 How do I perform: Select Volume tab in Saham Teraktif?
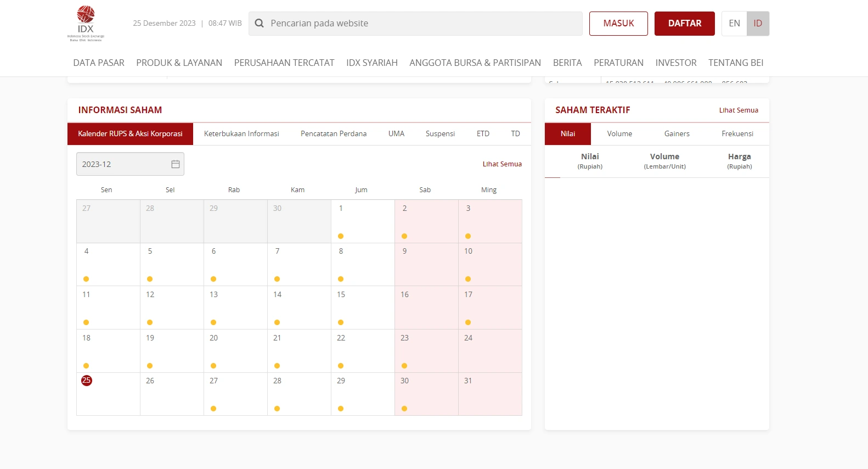[x=619, y=134]
